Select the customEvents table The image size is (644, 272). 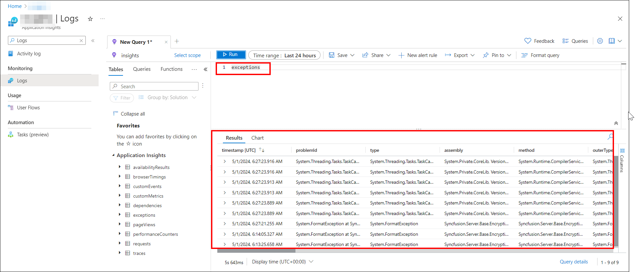pyautogui.click(x=147, y=186)
